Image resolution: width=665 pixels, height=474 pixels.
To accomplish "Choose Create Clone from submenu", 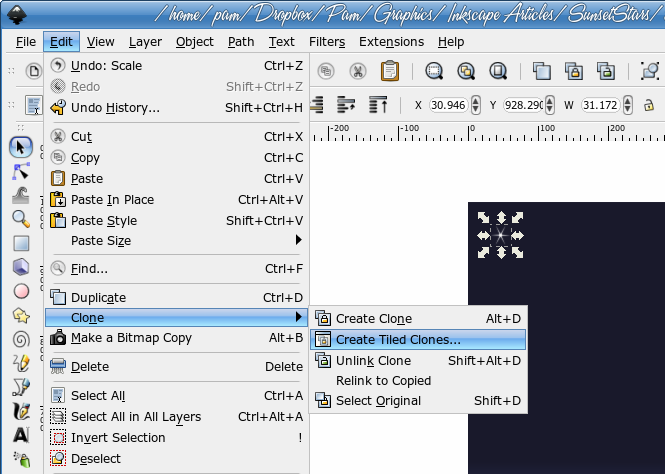I will pos(418,318).
